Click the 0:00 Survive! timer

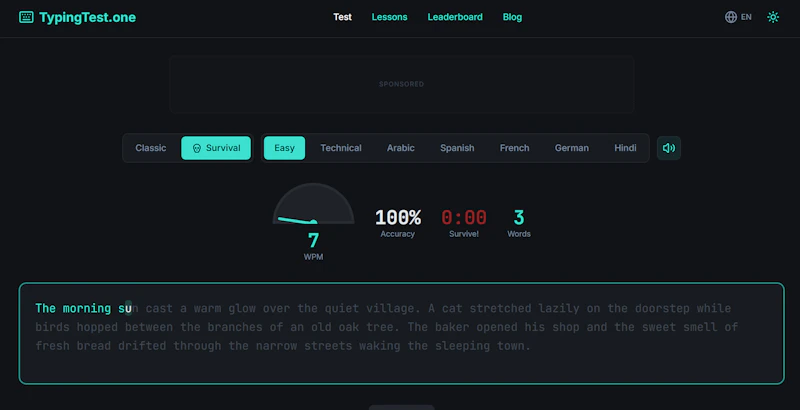464,218
